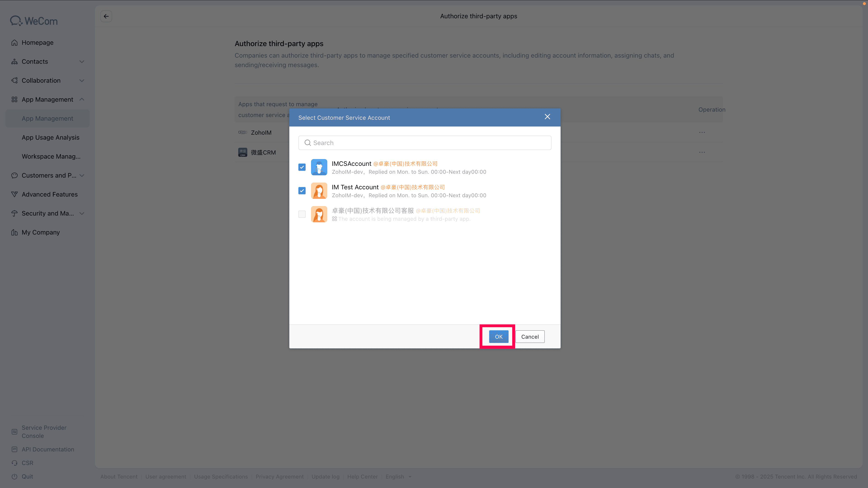Click the WeCom logo

[34, 21]
